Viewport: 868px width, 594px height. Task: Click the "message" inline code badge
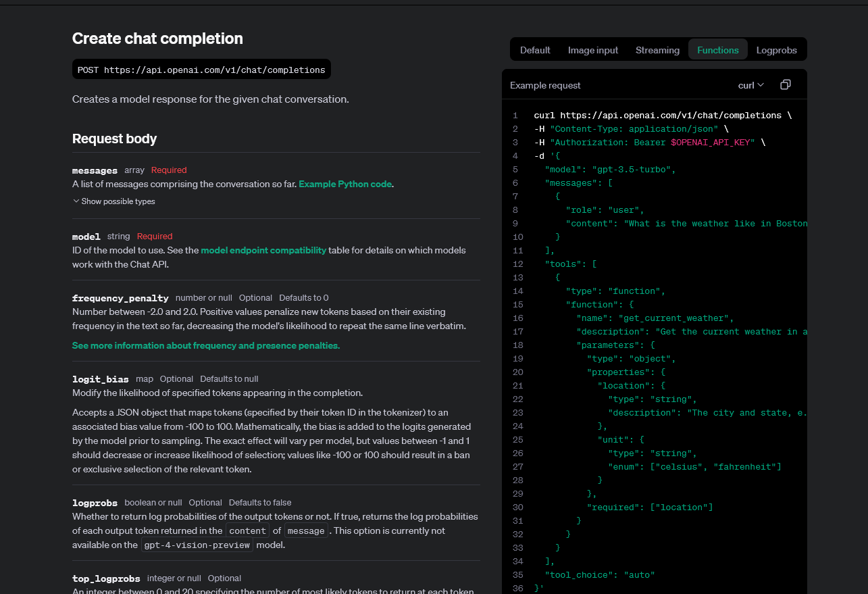306,530
